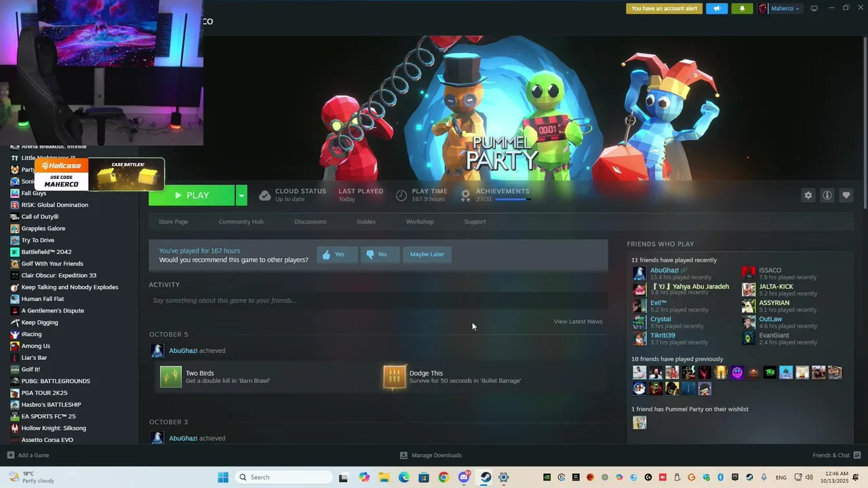Image resolution: width=868 pixels, height=488 pixels.
Task: Open the game settings gear icon
Action: pyautogui.click(x=808, y=195)
